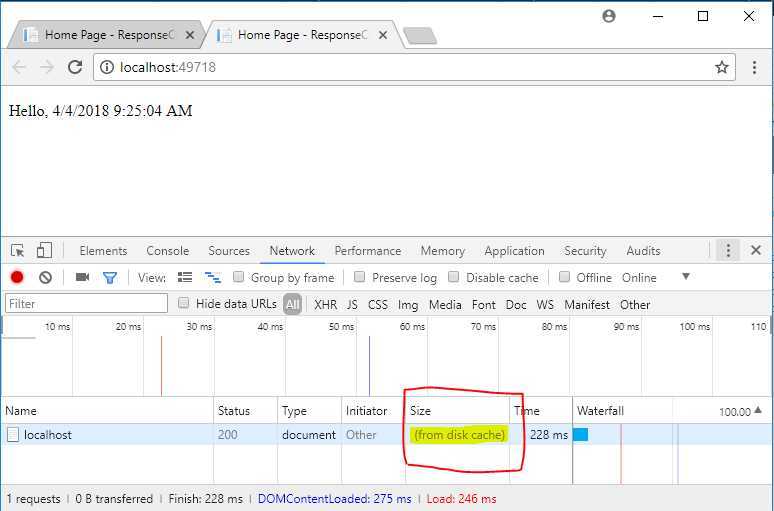Use large request rows view

click(185, 277)
